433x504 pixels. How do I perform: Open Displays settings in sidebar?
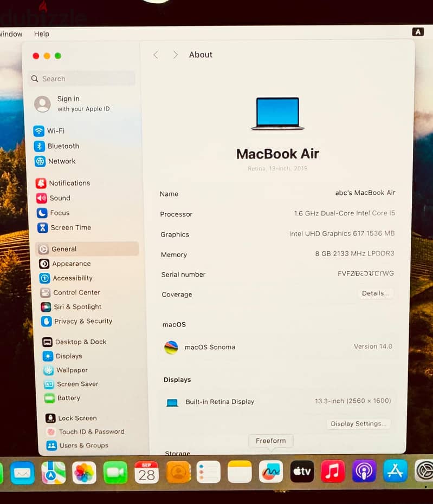tap(63, 356)
